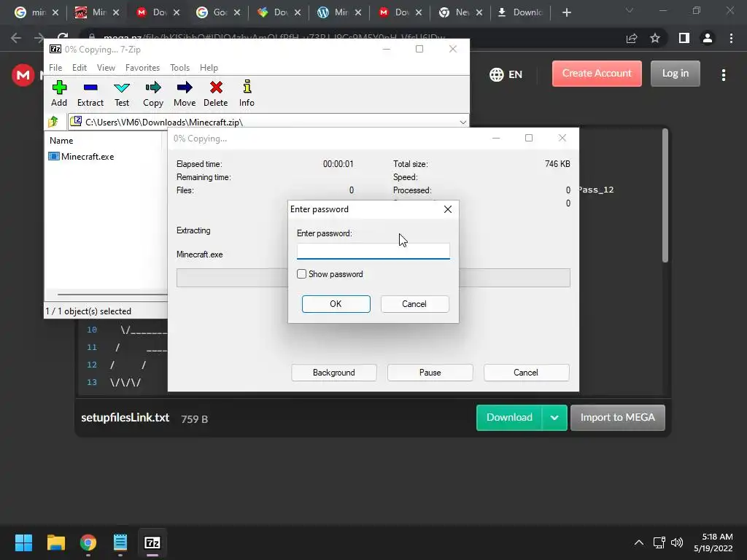Open the Chrome profile icon
This screenshot has width=747, height=560.
pyautogui.click(x=708, y=38)
